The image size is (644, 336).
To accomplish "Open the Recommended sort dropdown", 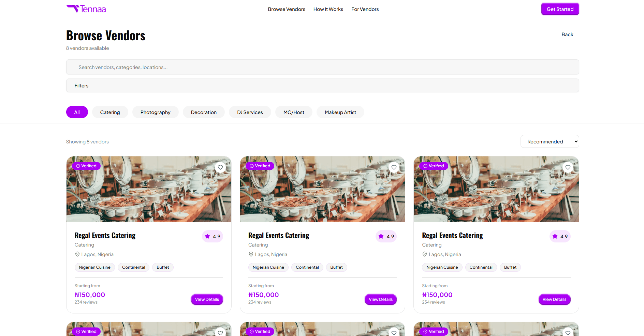I will point(550,141).
